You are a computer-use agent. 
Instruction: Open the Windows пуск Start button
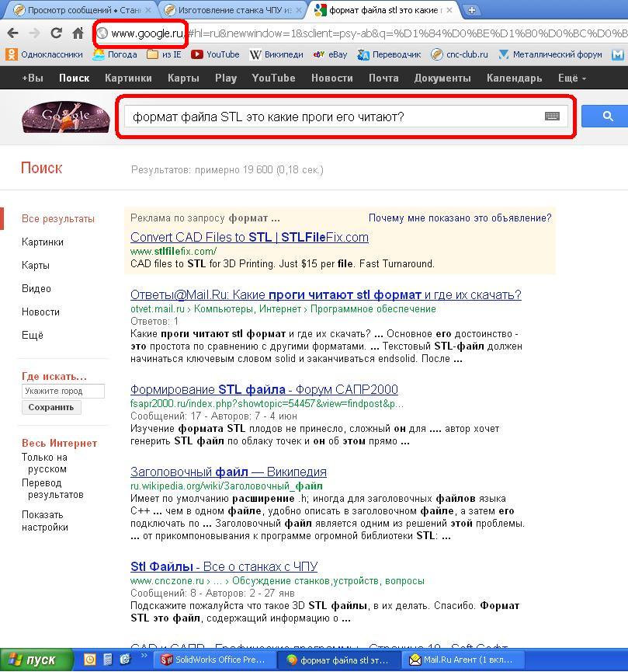pos(36,660)
